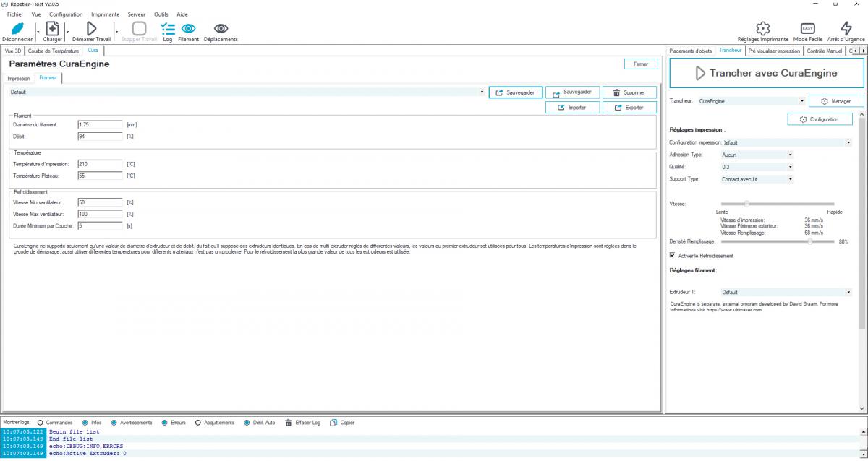868x461 pixels.
Task: Click the Stopper Travail icon
Action: 139,27
